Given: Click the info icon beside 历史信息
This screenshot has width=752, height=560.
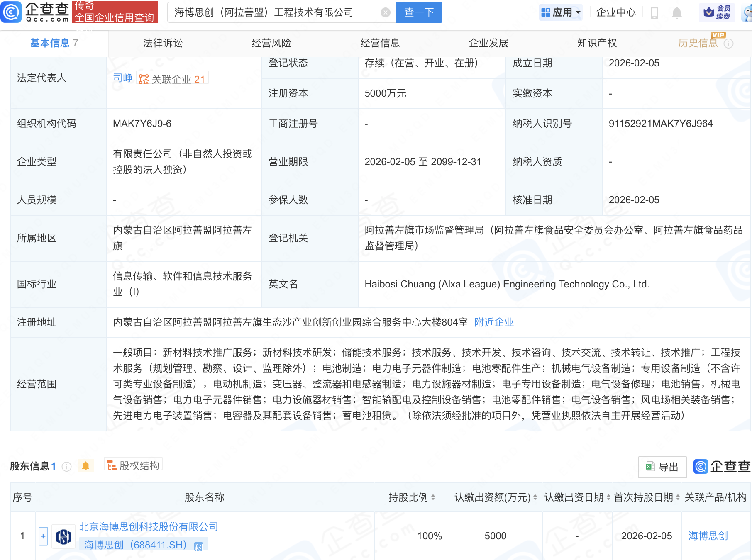Looking at the screenshot, I should click(x=728, y=44).
